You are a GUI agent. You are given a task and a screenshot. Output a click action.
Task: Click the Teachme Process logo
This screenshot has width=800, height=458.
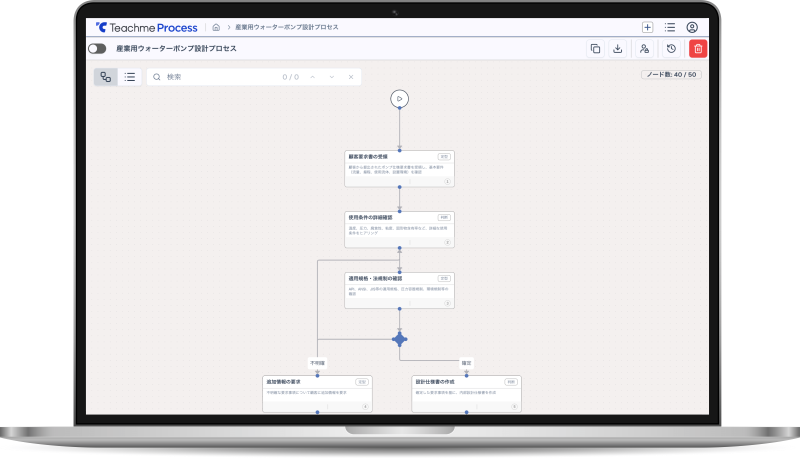point(147,27)
